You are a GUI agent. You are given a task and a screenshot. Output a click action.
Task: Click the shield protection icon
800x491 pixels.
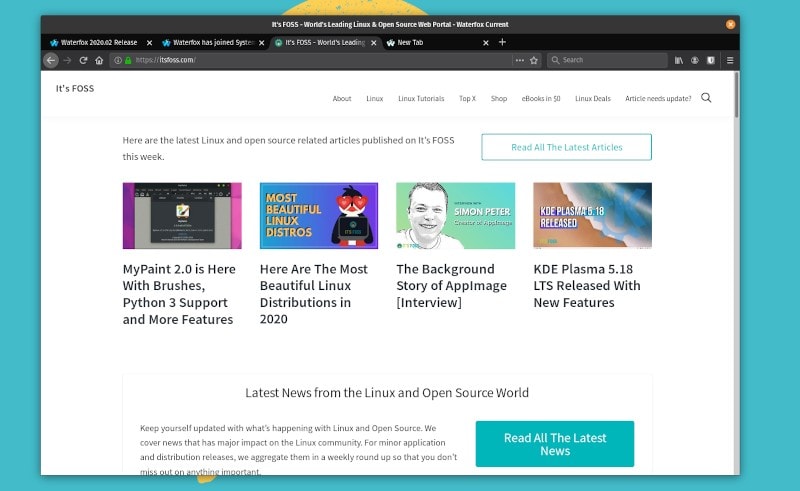point(710,60)
